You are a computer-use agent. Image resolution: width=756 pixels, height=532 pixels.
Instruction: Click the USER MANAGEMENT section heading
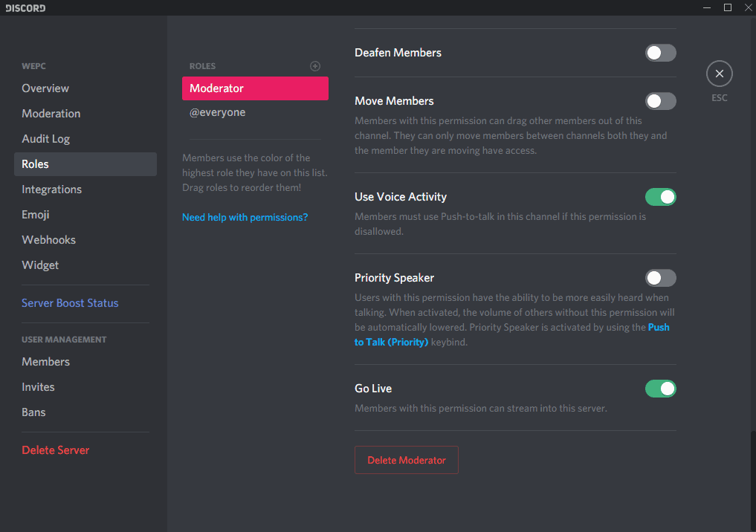[64, 340]
